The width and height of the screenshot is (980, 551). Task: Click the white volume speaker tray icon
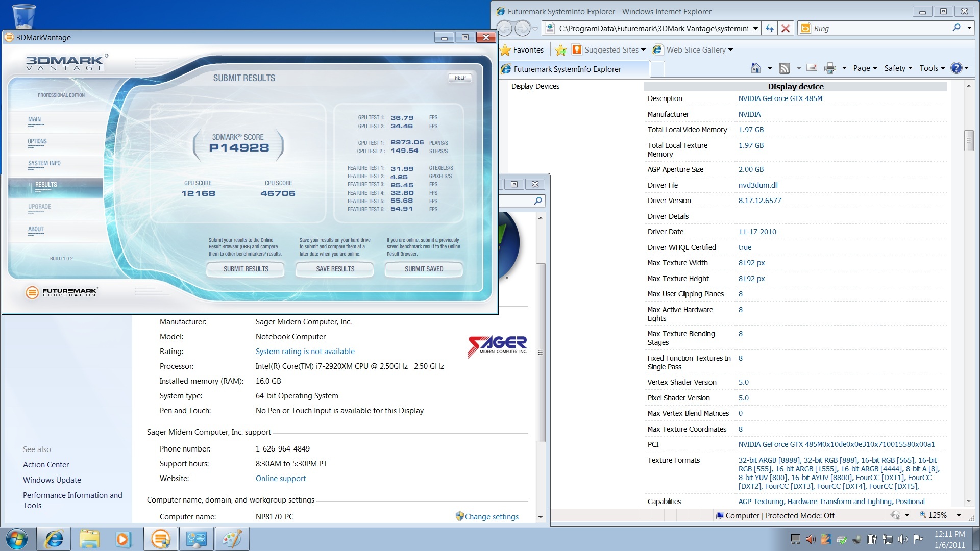coord(903,539)
